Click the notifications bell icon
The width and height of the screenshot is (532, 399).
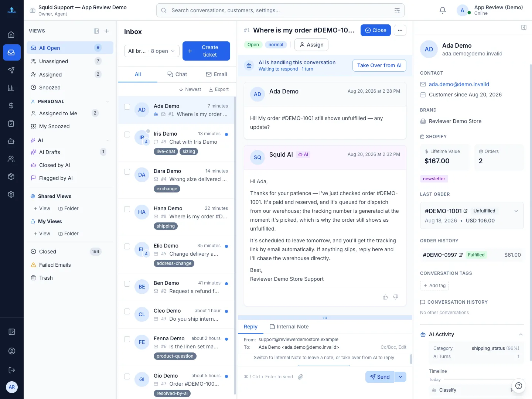pyautogui.click(x=443, y=10)
